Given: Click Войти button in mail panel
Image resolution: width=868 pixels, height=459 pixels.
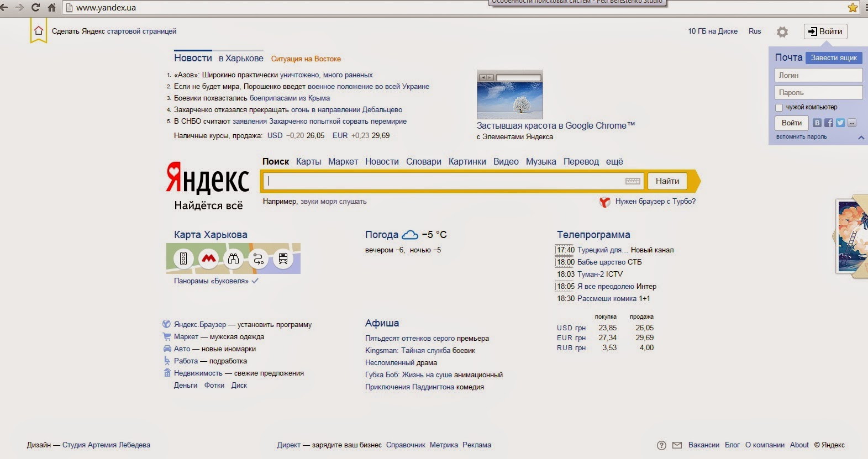Looking at the screenshot, I should (792, 123).
